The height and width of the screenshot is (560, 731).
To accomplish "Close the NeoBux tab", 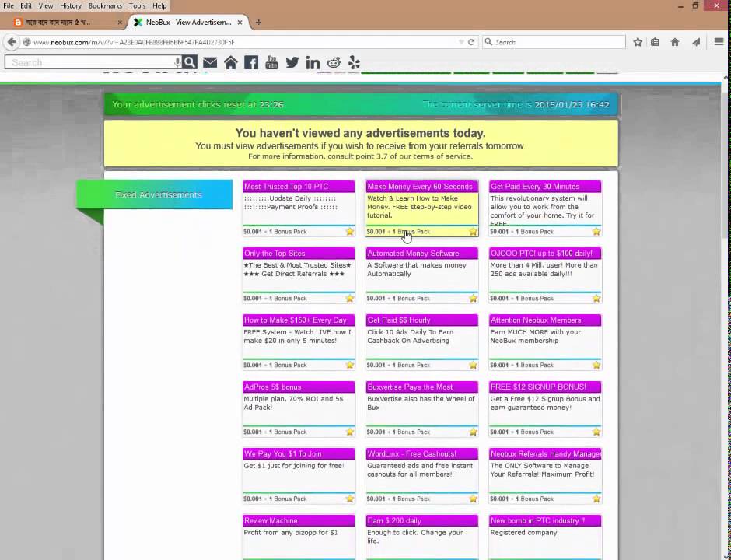I will coord(240,22).
